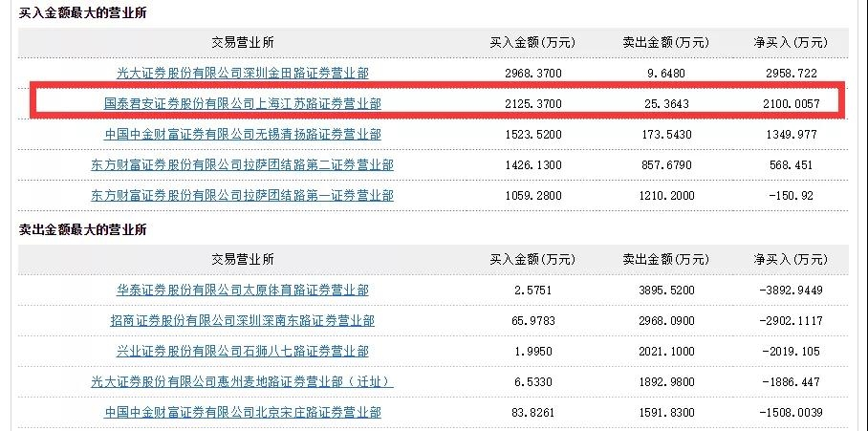Open 国泰君安上海江苏路证券营业部 link
Image resolution: width=868 pixels, height=431 pixels.
243,103
